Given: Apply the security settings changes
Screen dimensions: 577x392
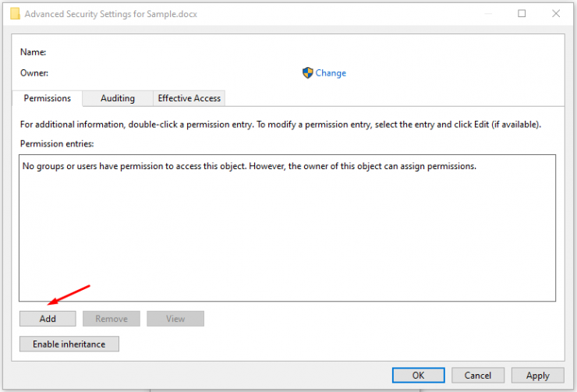Looking at the screenshot, I should pos(538,375).
